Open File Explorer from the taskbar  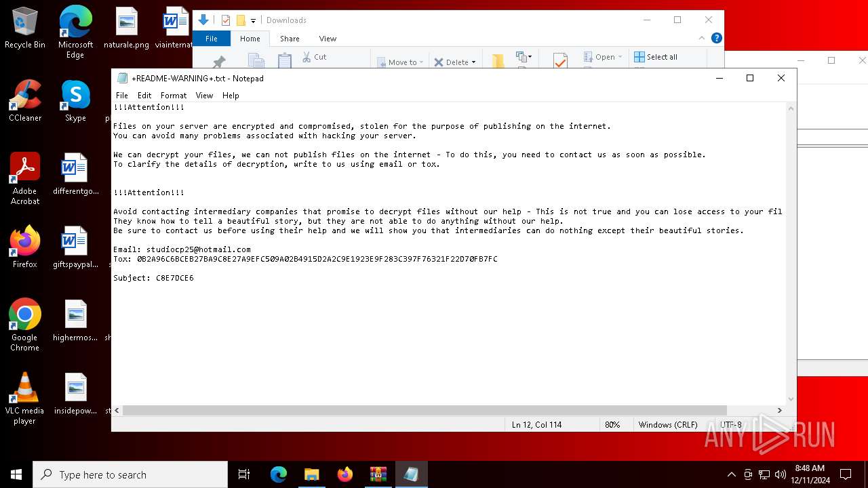311,474
